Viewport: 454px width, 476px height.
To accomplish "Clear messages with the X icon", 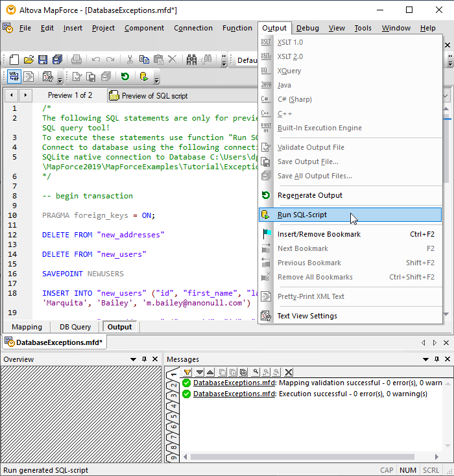I will tap(289, 372).
